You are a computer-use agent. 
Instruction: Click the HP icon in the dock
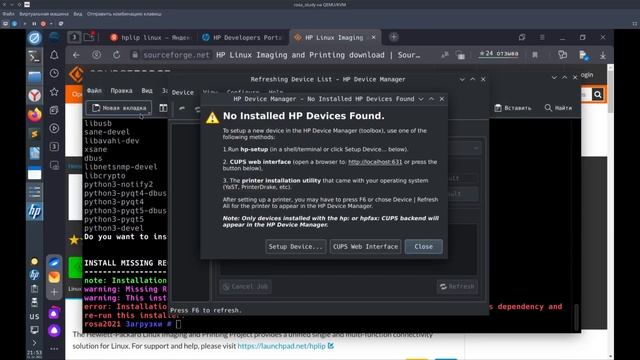click(x=35, y=211)
